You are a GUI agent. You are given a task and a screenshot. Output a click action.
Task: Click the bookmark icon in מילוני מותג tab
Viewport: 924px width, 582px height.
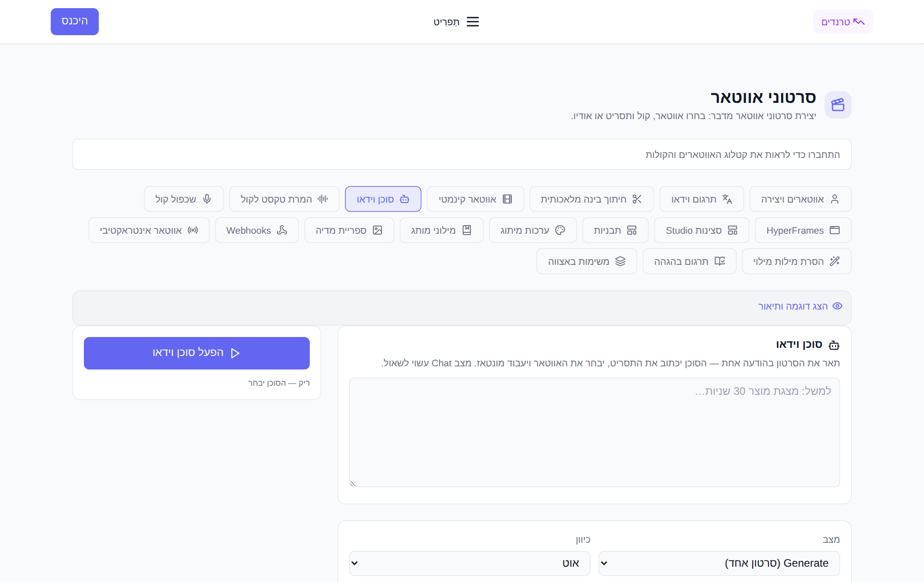467,230
